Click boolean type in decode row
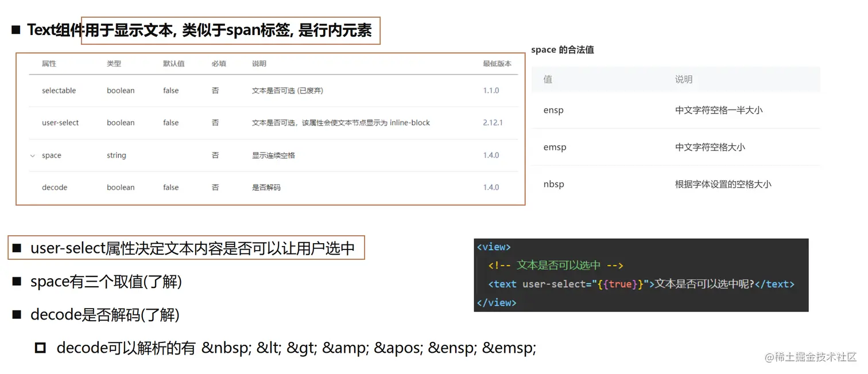This screenshot has width=868, height=374. (121, 188)
